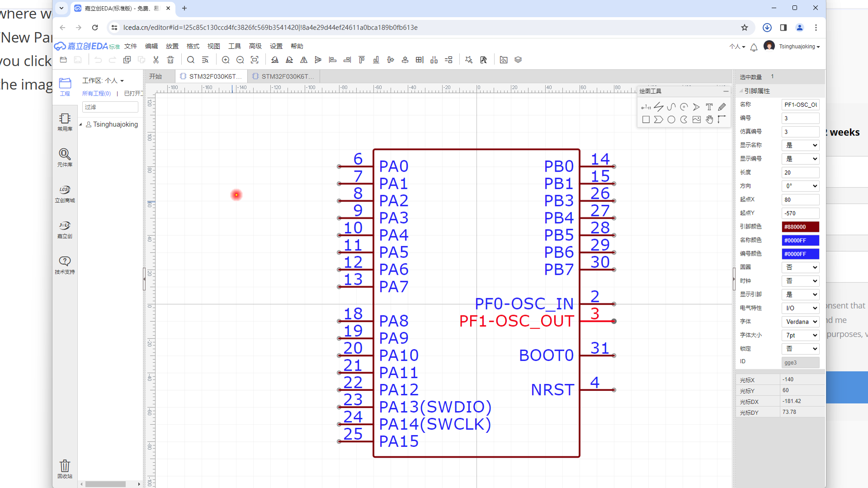Open the 锁定 lock dropdown
Image resolution: width=868 pixels, height=488 pixels.
[x=800, y=349]
